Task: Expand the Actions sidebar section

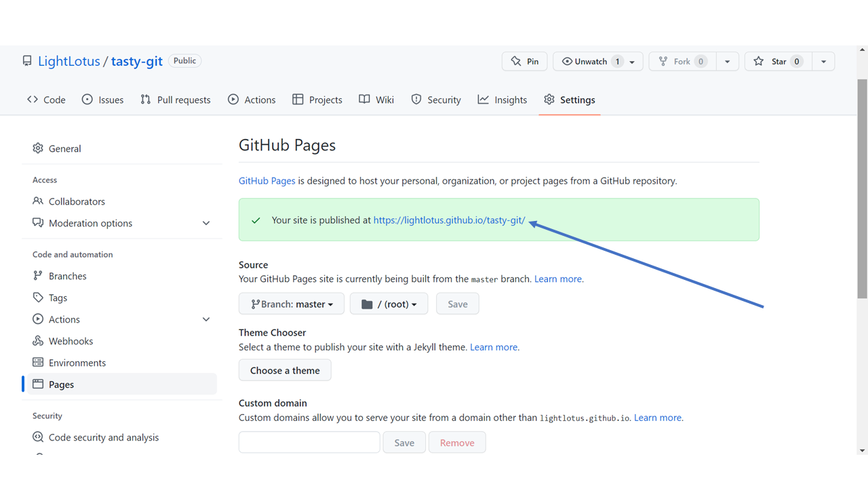Action: pyautogui.click(x=206, y=319)
